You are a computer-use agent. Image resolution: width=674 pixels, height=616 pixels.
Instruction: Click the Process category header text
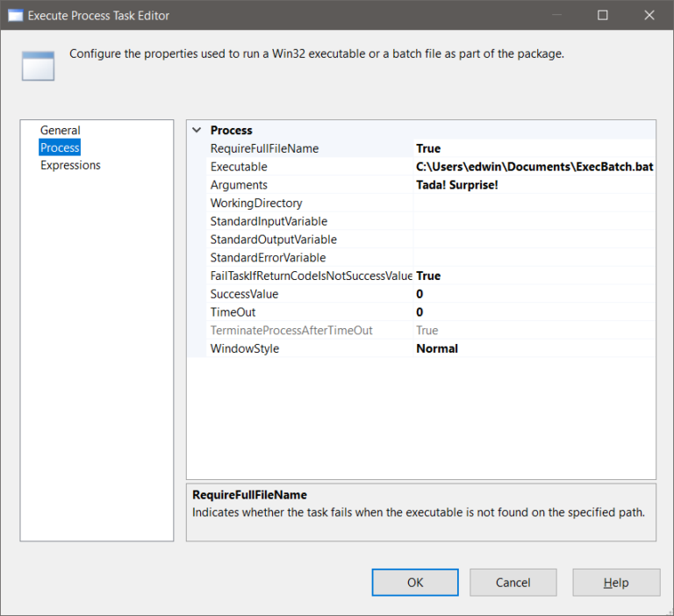(232, 130)
